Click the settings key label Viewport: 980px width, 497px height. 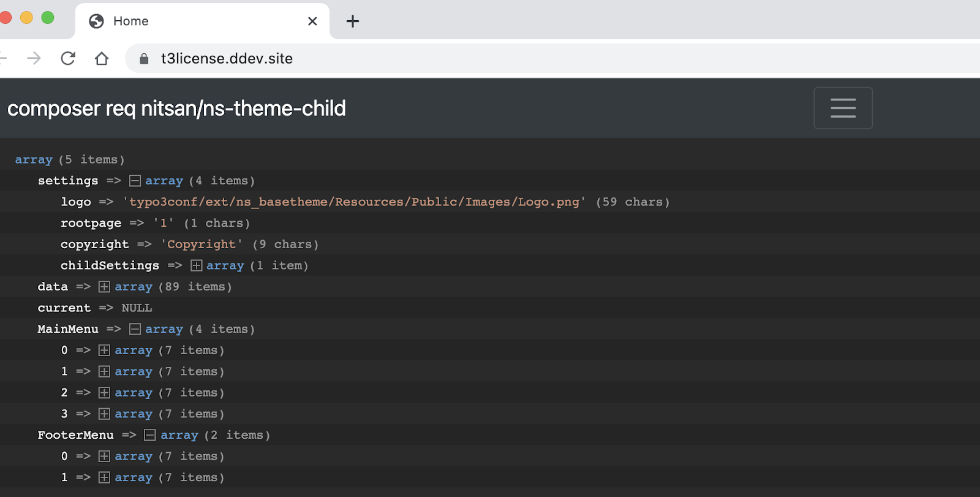[x=68, y=181]
